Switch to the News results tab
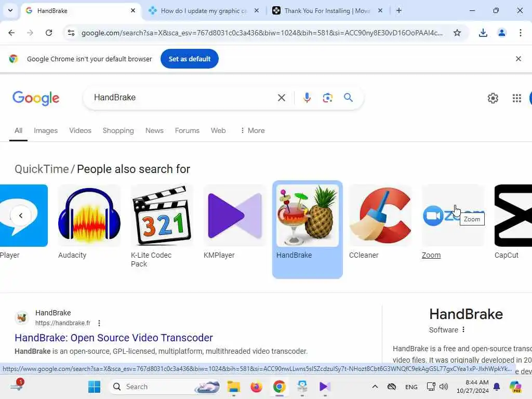The height and width of the screenshot is (399, 532). pos(154,130)
